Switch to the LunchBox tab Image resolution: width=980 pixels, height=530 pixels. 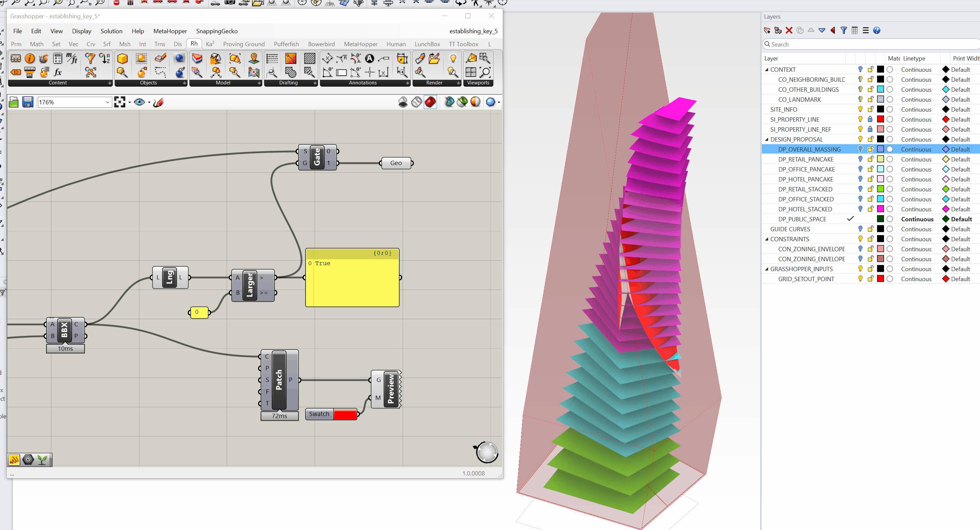tap(427, 44)
